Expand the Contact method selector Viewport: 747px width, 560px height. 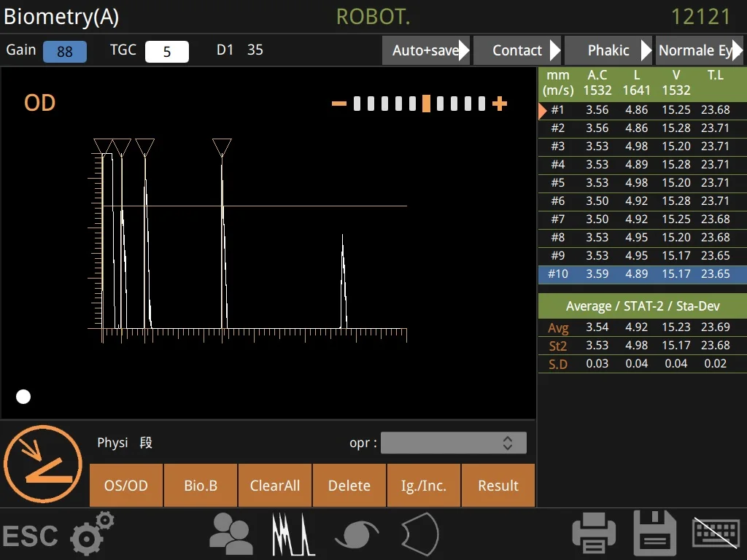[x=518, y=50]
